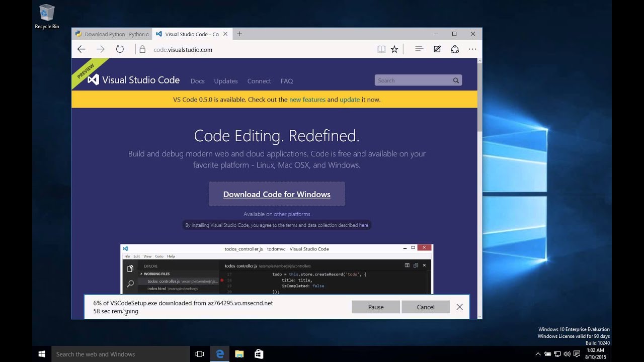
Task: Follow the update link in banner
Action: click(350, 100)
